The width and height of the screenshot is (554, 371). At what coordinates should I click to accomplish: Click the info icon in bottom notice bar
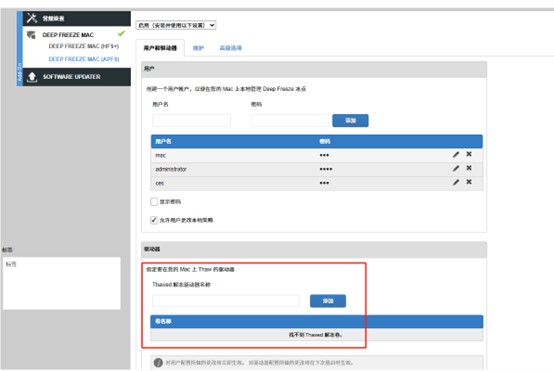coord(158,363)
